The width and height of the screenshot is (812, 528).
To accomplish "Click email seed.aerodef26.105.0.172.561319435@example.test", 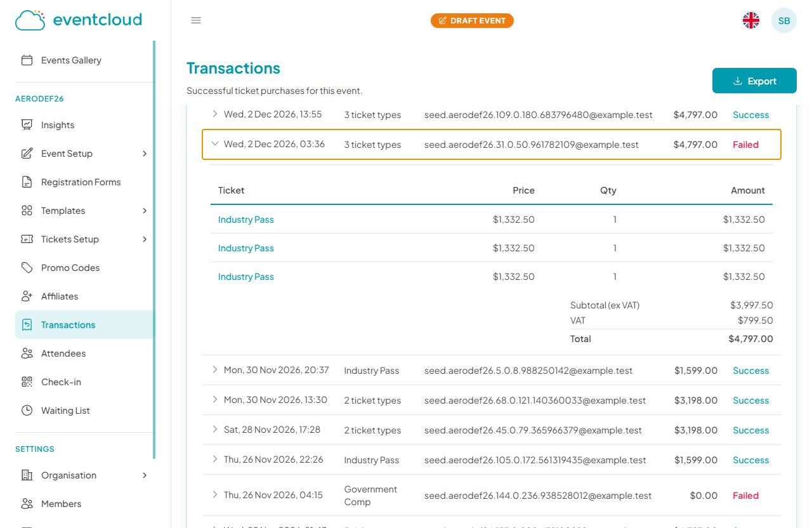I will [x=535, y=460].
